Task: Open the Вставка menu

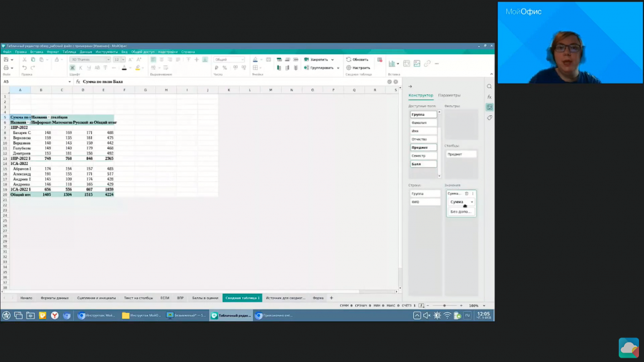Action: tap(36, 52)
